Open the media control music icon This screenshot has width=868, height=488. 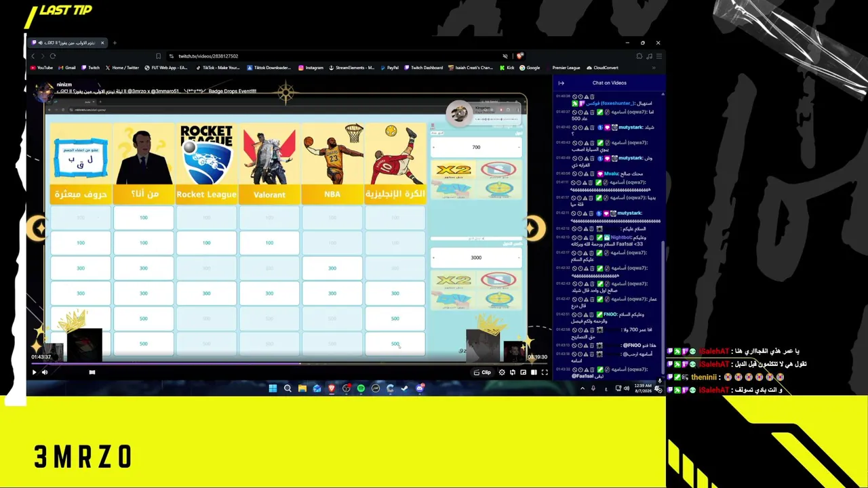click(649, 56)
